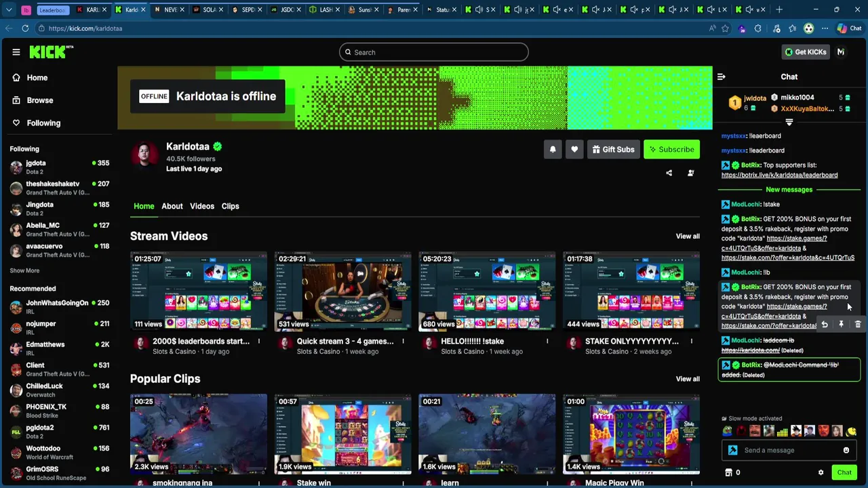This screenshot has width=868, height=488.
Task: Click the address bar URL
Action: (x=85, y=28)
